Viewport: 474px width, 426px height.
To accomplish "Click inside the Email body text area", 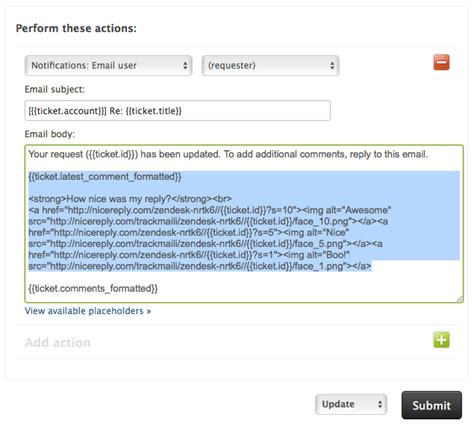I will click(244, 224).
